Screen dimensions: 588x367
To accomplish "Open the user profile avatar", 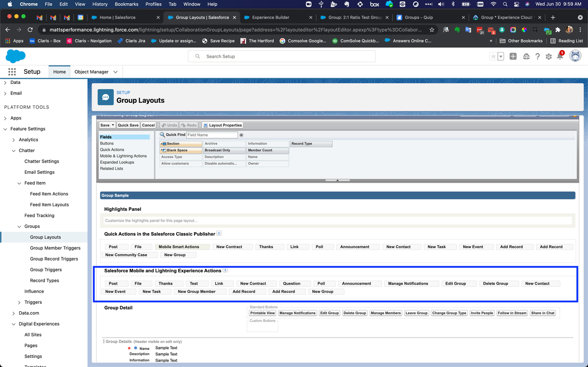I will [575, 56].
